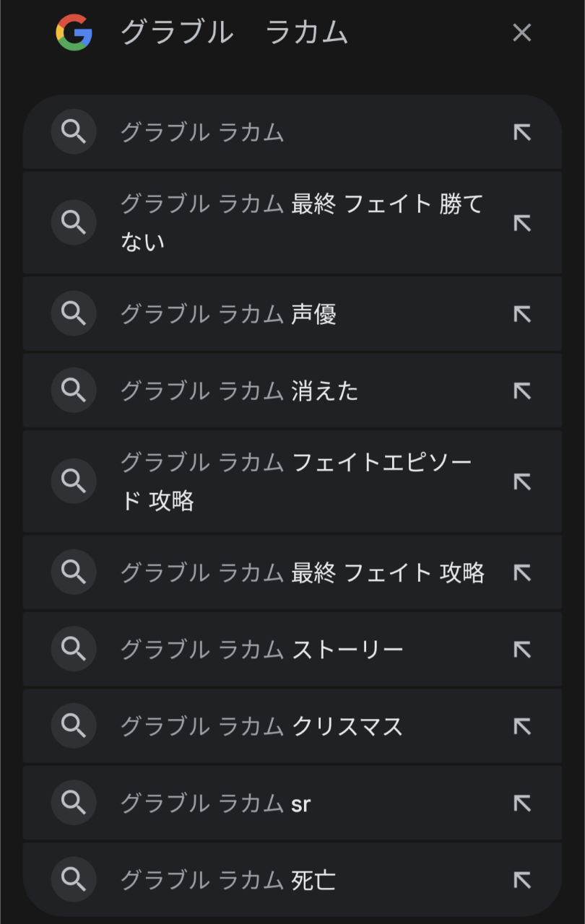Tap the search icon of the first suggestion
585x924 pixels.
tap(74, 132)
